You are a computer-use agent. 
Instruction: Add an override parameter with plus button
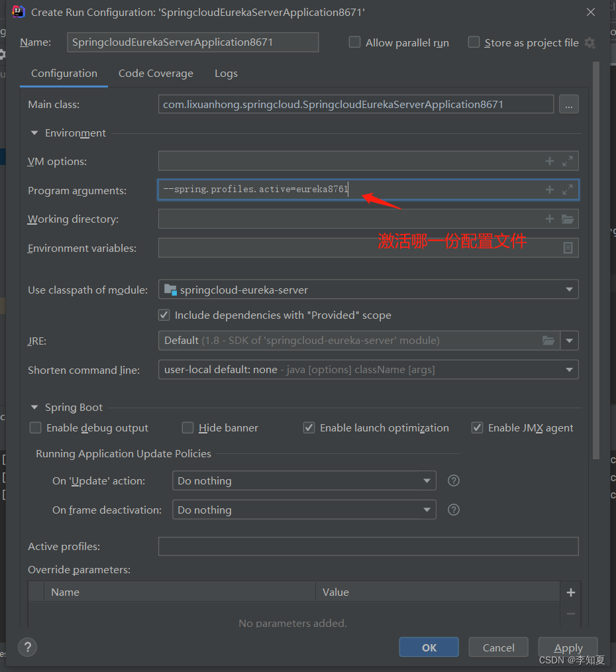[570, 592]
